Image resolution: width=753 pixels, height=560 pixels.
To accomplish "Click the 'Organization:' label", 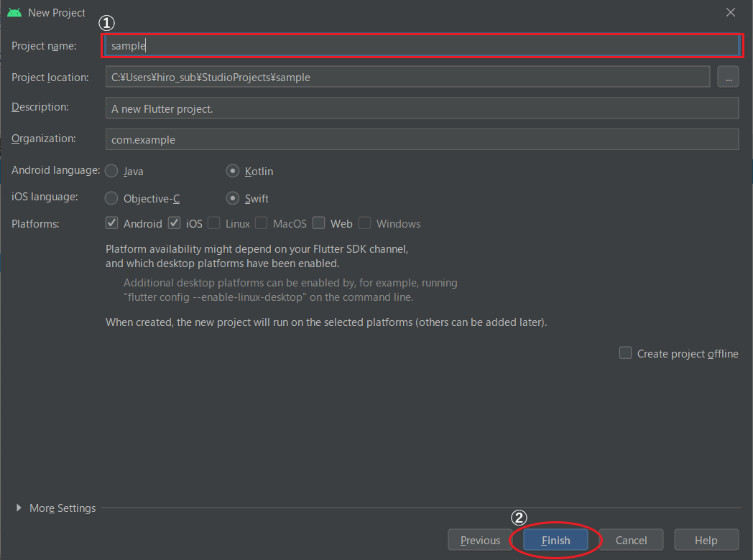I will click(x=44, y=138).
